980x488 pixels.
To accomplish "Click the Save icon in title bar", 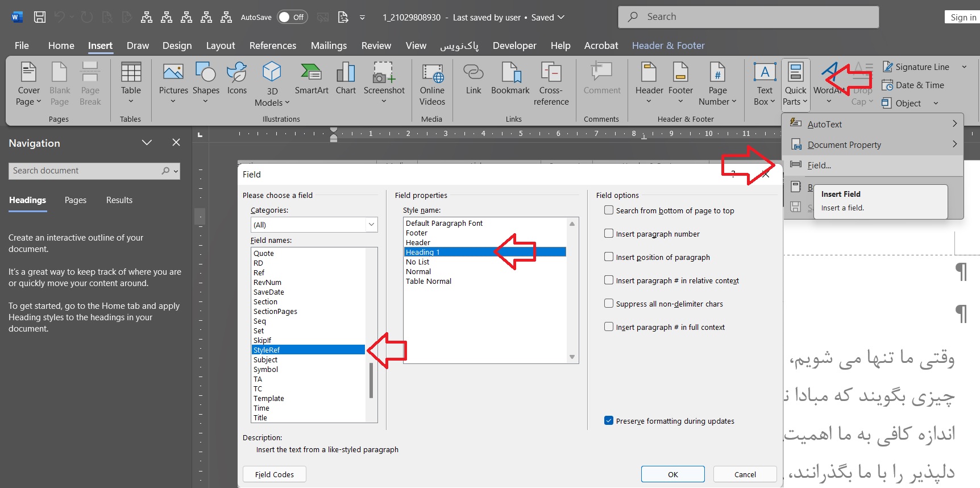I will (x=40, y=17).
